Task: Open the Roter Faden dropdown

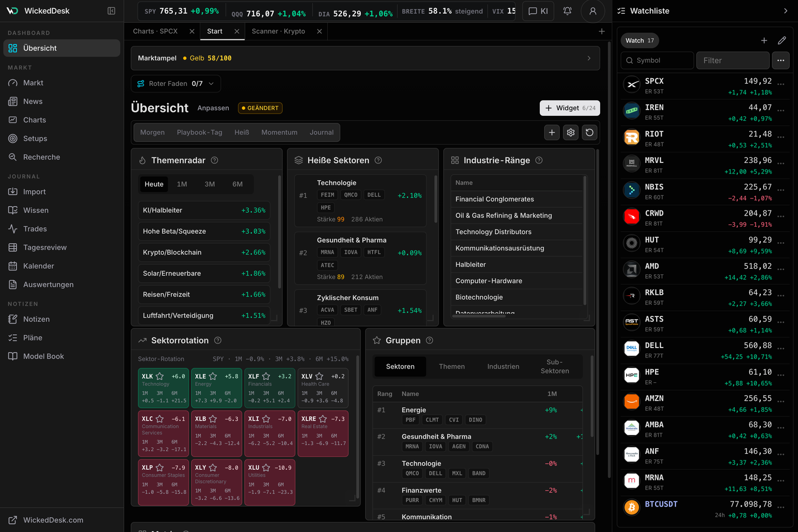Action: 176,84
